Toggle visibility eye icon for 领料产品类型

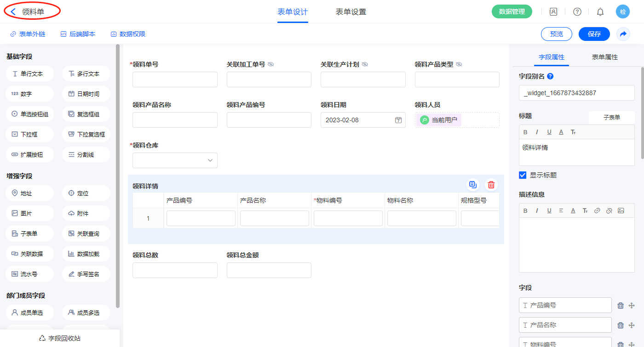pos(459,64)
